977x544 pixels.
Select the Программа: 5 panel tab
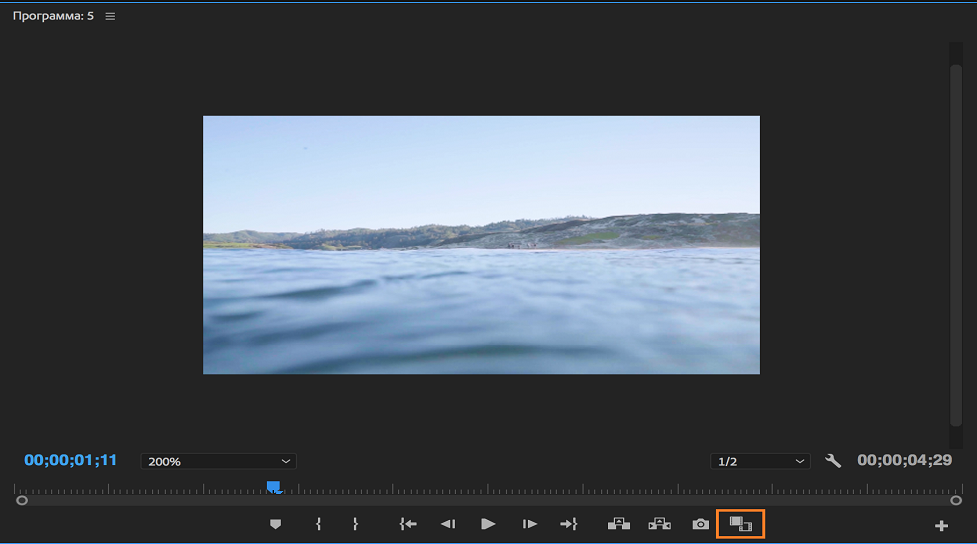click(x=54, y=16)
